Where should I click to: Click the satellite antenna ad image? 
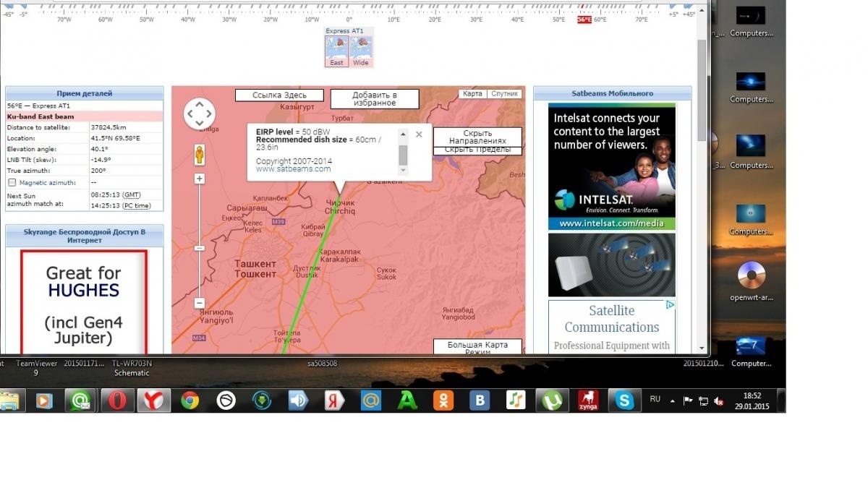coord(612,265)
